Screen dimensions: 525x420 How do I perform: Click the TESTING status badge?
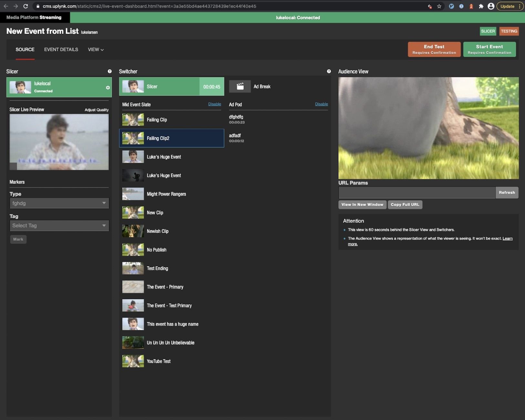click(x=509, y=31)
